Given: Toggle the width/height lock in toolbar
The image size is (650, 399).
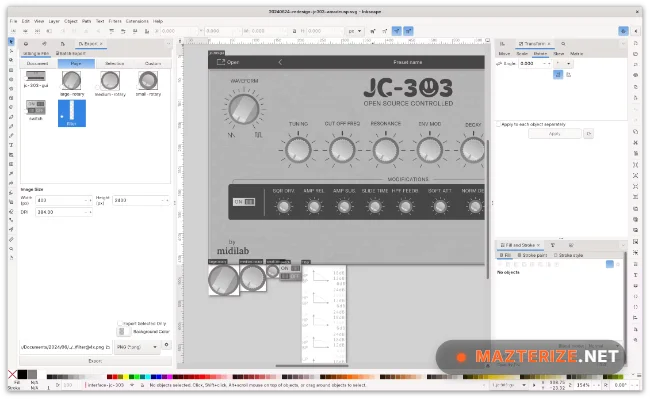Looking at the screenshot, I should click(x=294, y=31).
